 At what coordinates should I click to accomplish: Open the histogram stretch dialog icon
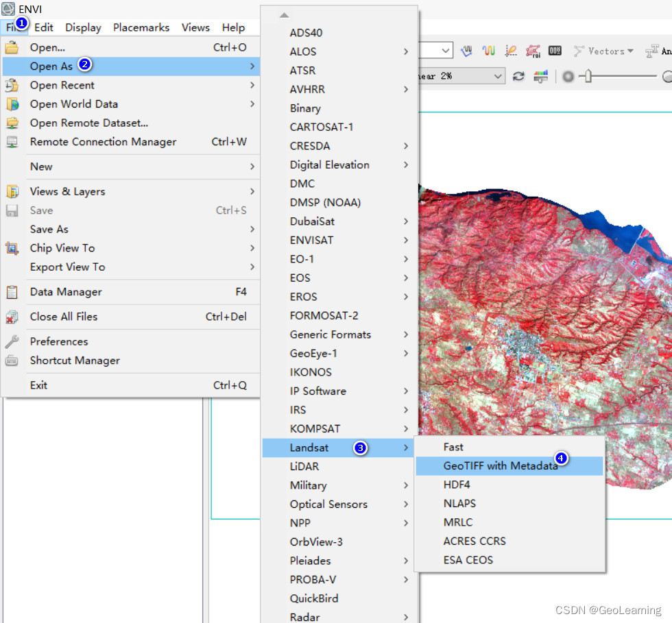click(541, 76)
